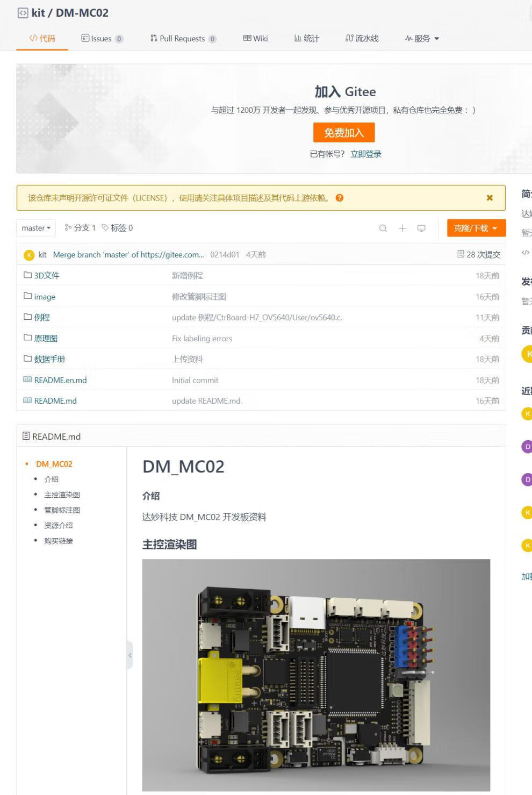Open the Issues tab
Viewport: 532px width, 795px height.
pyautogui.click(x=102, y=38)
